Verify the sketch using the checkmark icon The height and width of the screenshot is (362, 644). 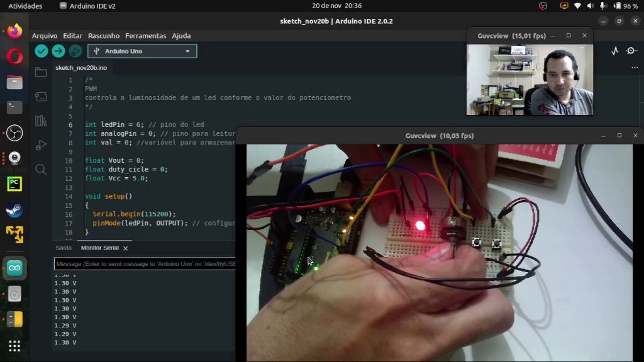tap(42, 51)
